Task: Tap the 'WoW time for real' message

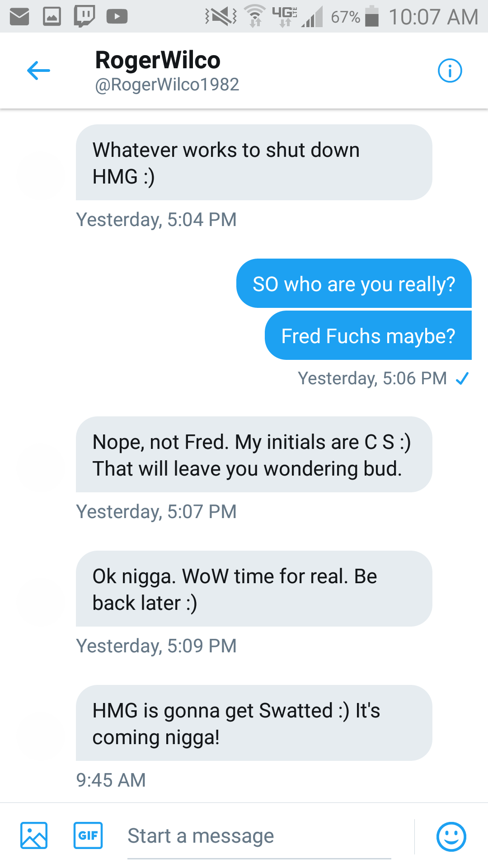Action: coord(254,589)
